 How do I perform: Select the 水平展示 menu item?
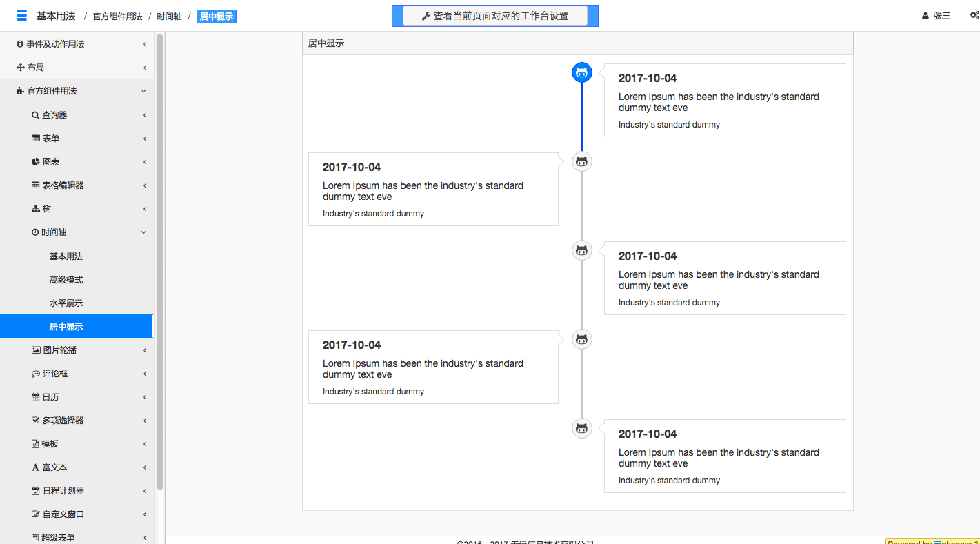[x=66, y=303]
